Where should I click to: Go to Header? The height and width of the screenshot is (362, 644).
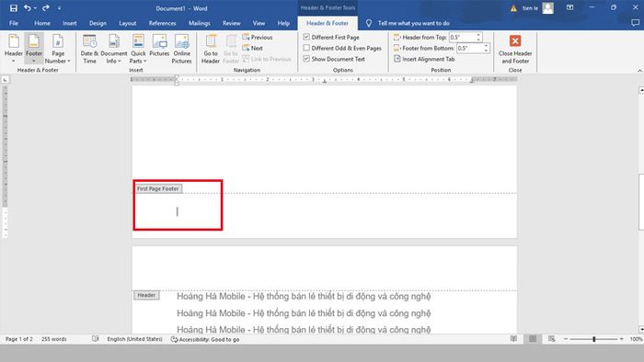pyautogui.click(x=211, y=49)
